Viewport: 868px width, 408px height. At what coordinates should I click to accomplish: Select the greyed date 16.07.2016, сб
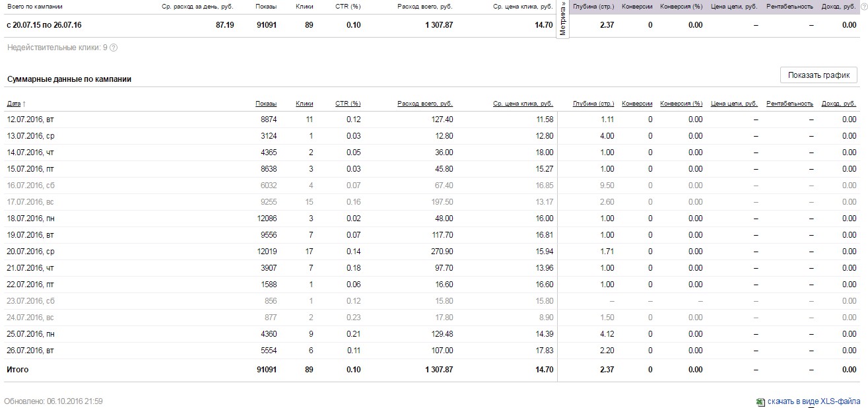click(x=30, y=186)
